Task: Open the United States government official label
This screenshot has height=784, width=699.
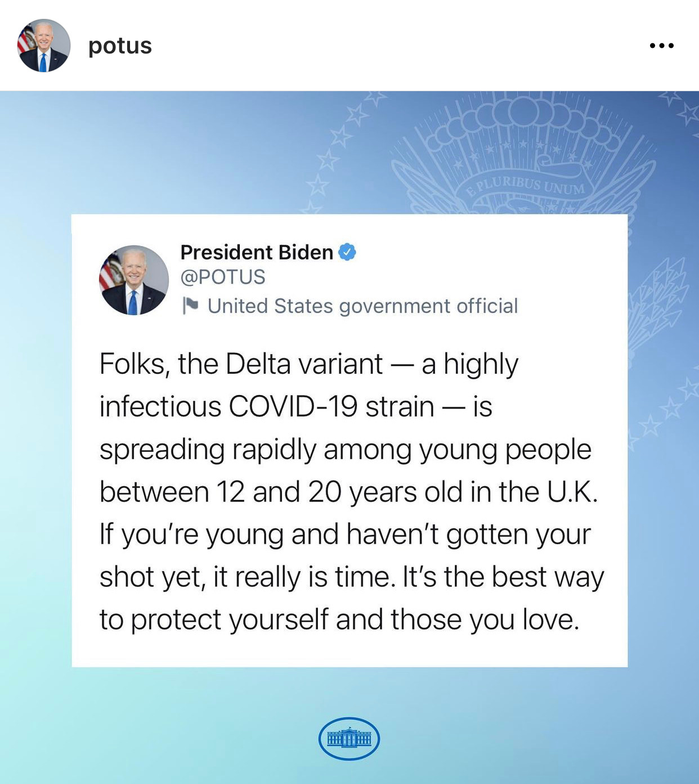Action: click(362, 306)
